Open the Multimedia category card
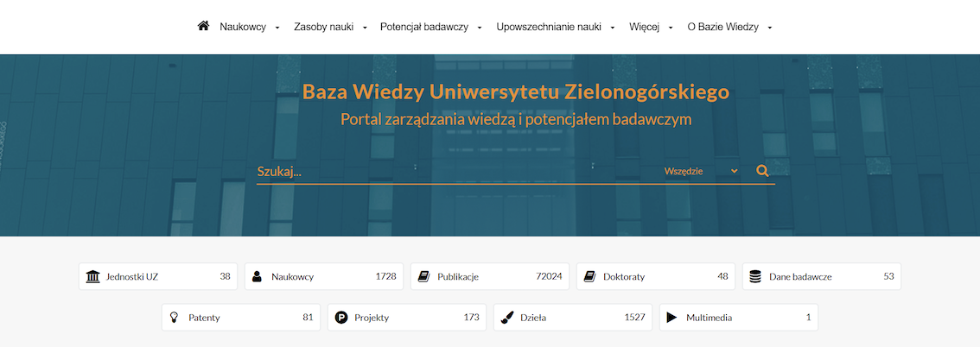 coord(739,317)
